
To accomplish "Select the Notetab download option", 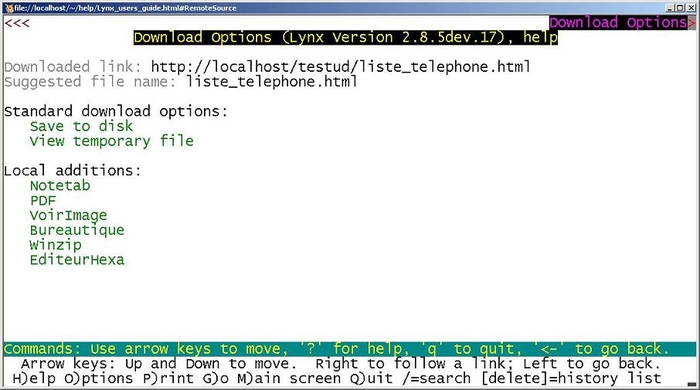I will 60,186.
